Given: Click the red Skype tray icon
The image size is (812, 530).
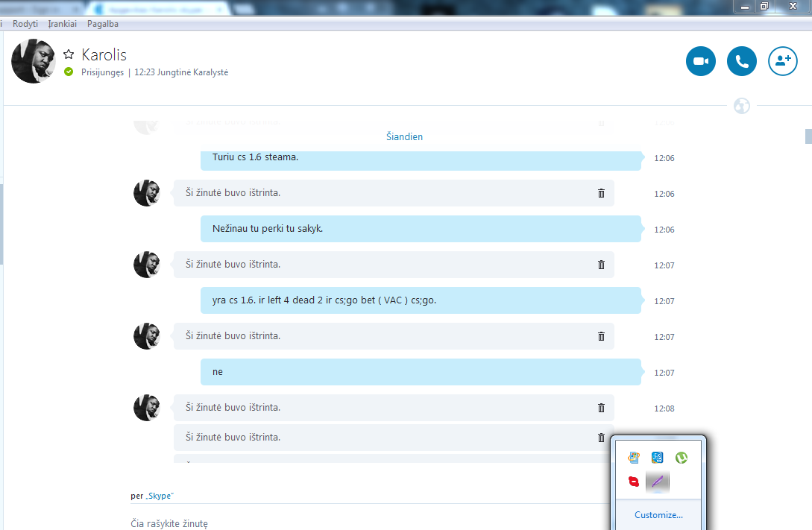Looking at the screenshot, I should tap(634, 482).
